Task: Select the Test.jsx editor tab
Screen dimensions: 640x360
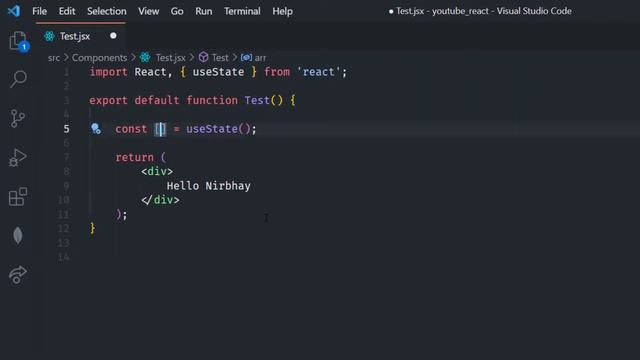Action: click(81, 36)
